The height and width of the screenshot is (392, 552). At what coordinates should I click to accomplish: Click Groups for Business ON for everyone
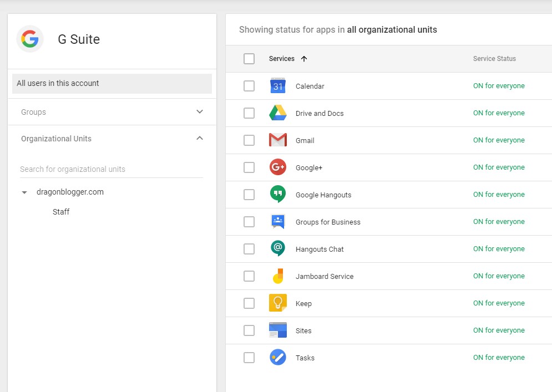(x=499, y=222)
